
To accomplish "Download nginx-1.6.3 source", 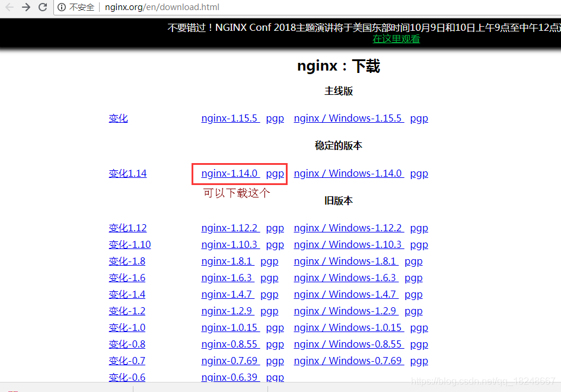I will (x=228, y=278).
